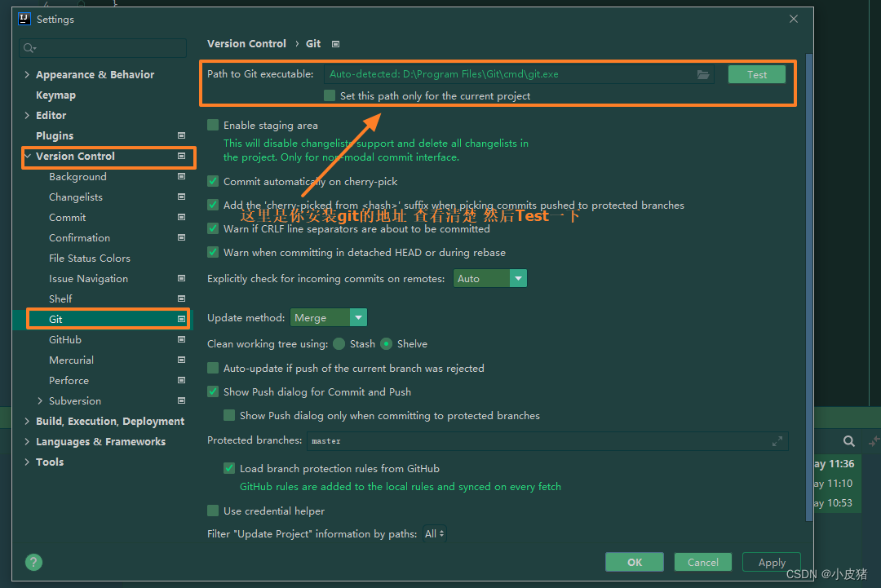Click the Apply button
881x588 pixels.
coord(772,562)
